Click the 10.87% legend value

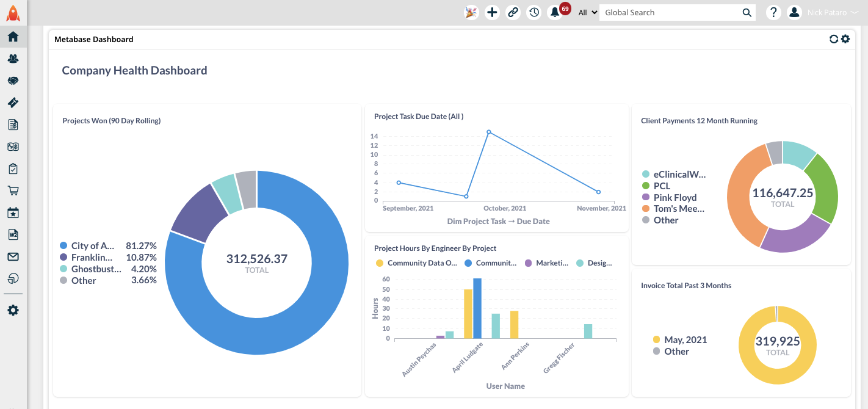[141, 257]
